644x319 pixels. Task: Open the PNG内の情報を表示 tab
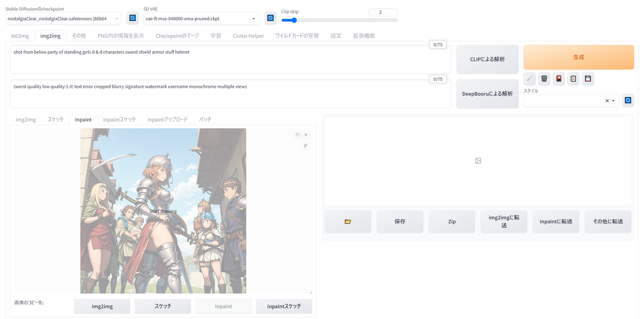(x=121, y=36)
